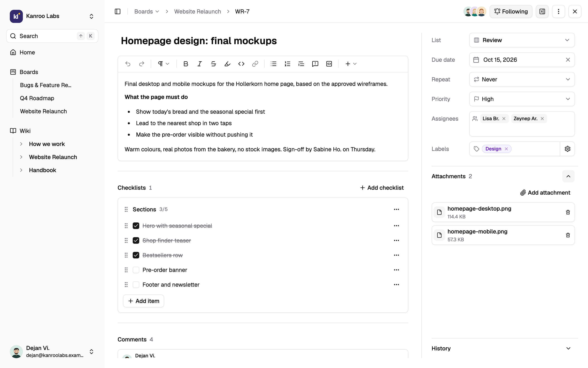The width and height of the screenshot is (588, 368).
Task: Click Add checklist
Action: (x=382, y=188)
